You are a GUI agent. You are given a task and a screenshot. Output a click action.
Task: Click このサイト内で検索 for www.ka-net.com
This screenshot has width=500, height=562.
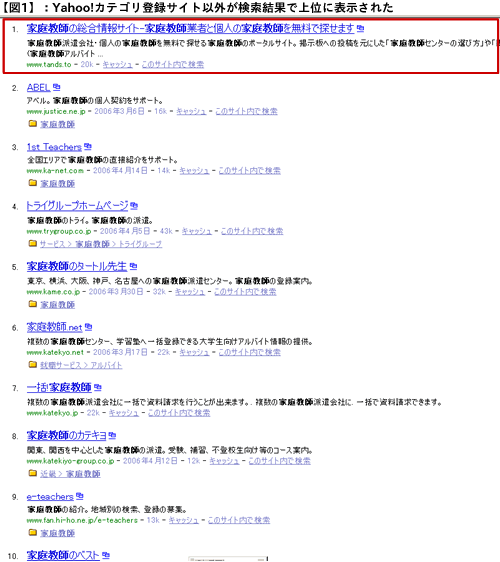point(249,171)
